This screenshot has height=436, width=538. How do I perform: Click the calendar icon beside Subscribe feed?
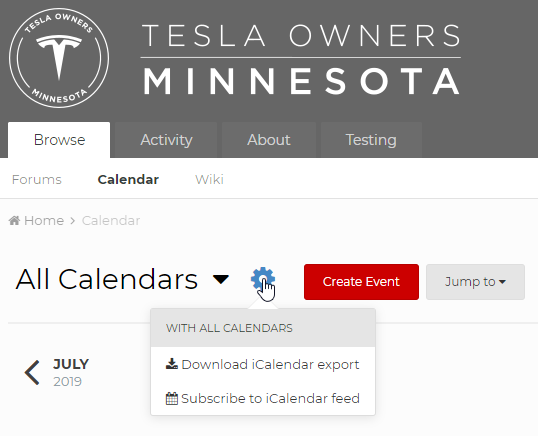click(172, 398)
